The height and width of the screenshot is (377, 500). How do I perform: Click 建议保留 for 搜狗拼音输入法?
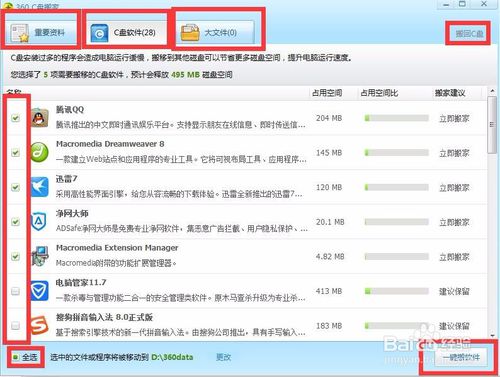click(x=454, y=326)
